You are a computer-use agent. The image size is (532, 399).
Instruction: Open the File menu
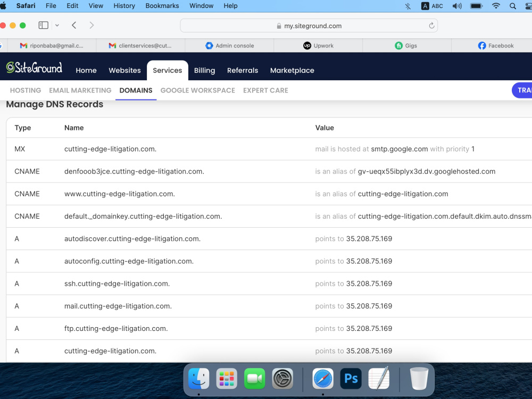coord(51,6)
